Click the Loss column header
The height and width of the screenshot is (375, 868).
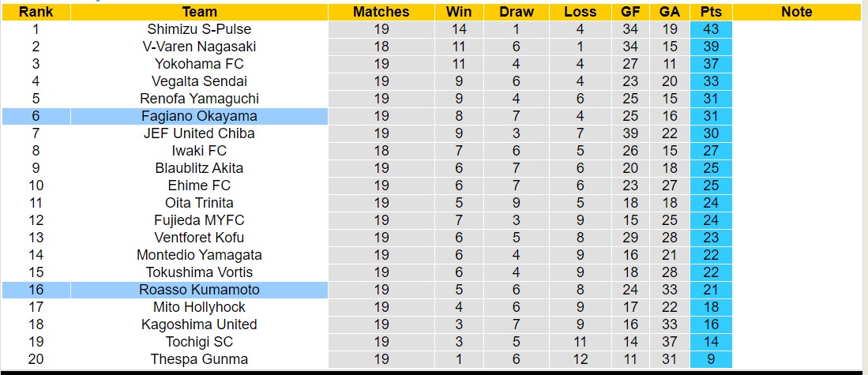tap(581, 12)
